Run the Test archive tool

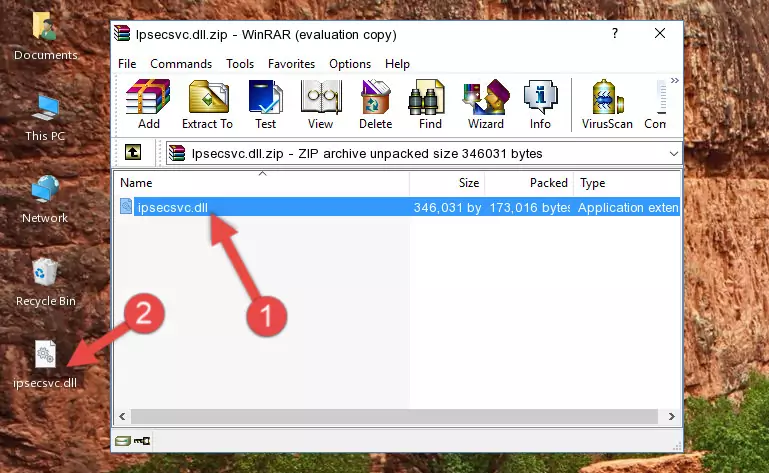pyautogui.click(x=265, y=105)
